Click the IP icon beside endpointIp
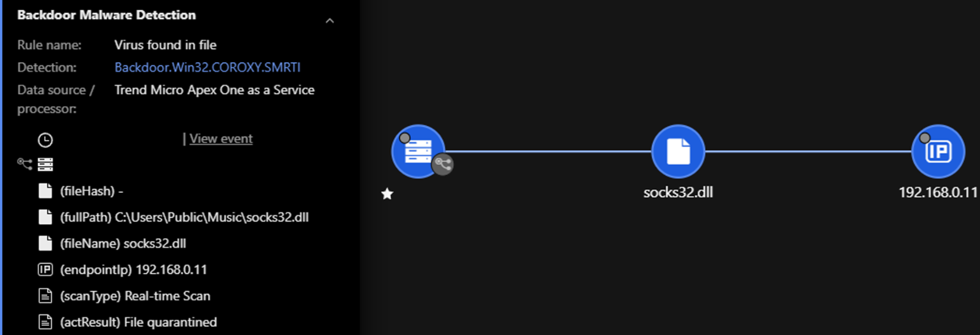This screenshot has height=335, width=980. (x=45, y=270)
